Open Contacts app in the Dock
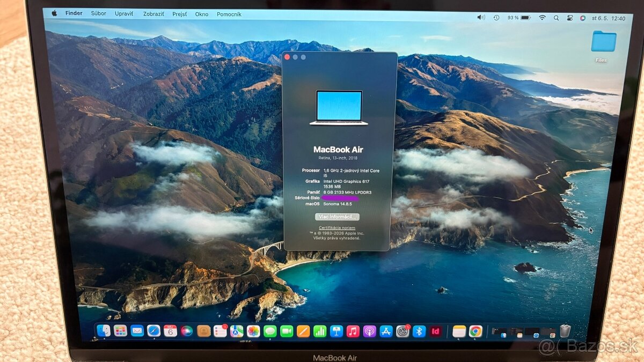Image resolution: width=644 pixels, height=362 pixels. [203, 331]
